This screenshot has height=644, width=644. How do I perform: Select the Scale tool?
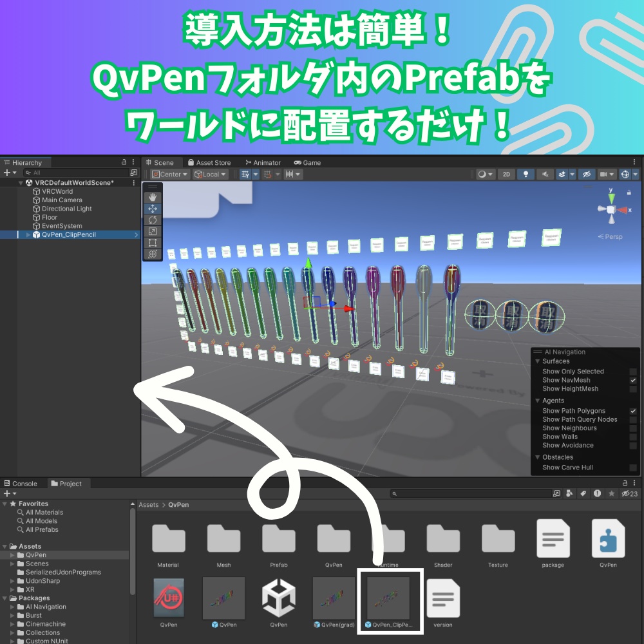[x=153, y=231]
